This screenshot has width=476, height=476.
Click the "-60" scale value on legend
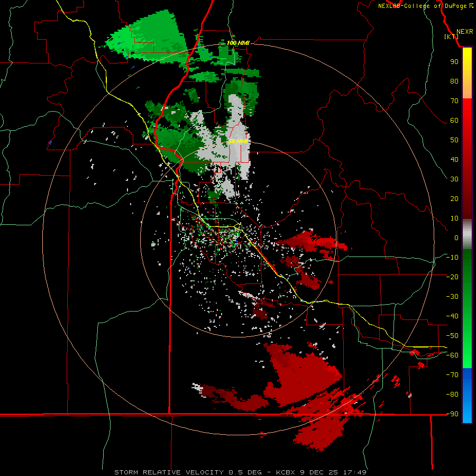[x=452, y=355]
